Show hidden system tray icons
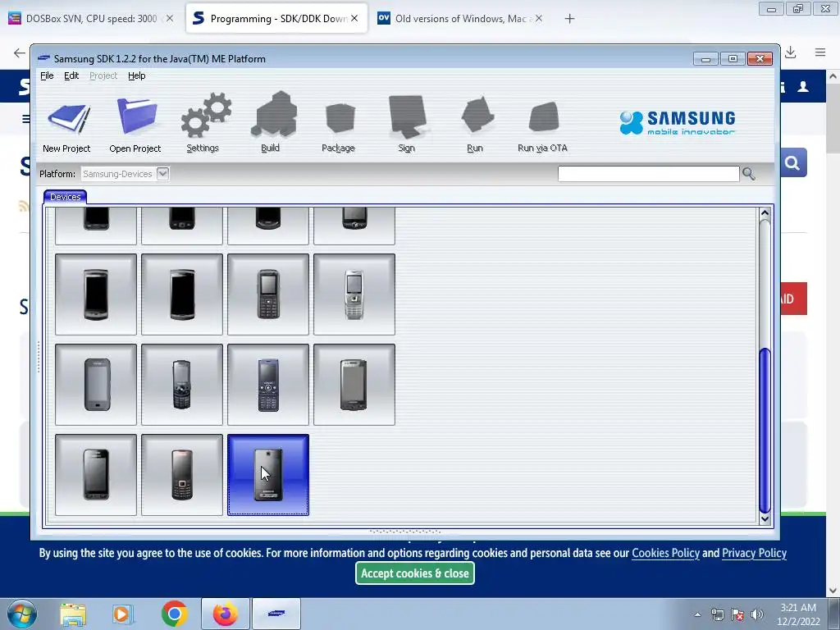The width and height of the screenshot is (840, 630). point(697,614)
